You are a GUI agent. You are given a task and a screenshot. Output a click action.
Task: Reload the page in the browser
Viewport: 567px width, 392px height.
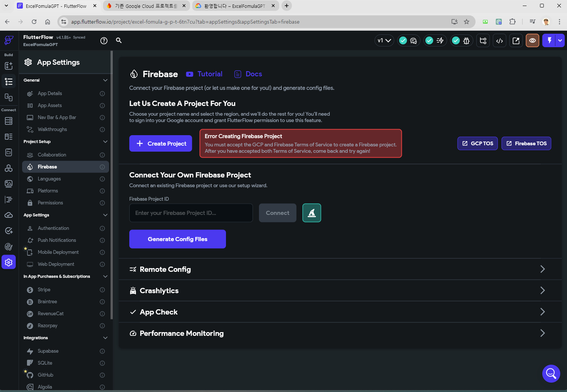pos(34,22)
